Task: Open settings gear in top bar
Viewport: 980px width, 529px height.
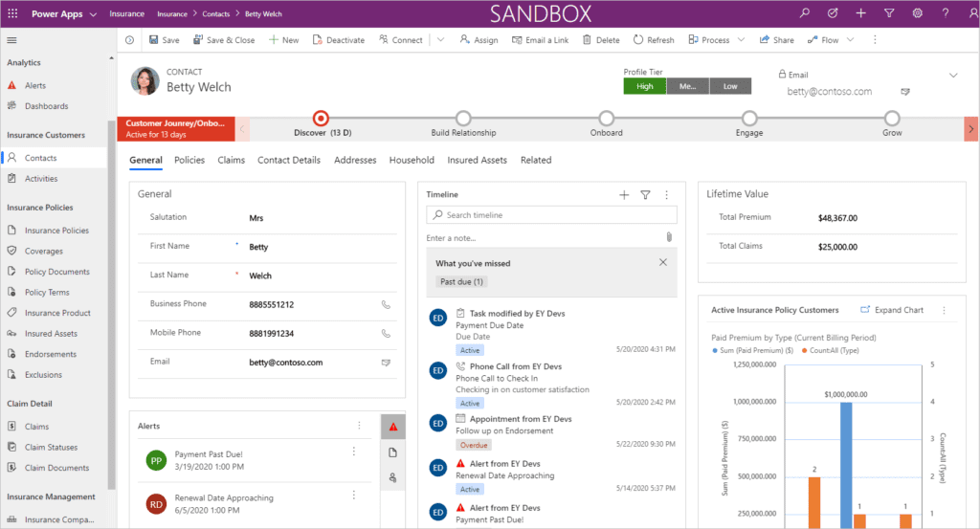Action: [x=917, y=13]
